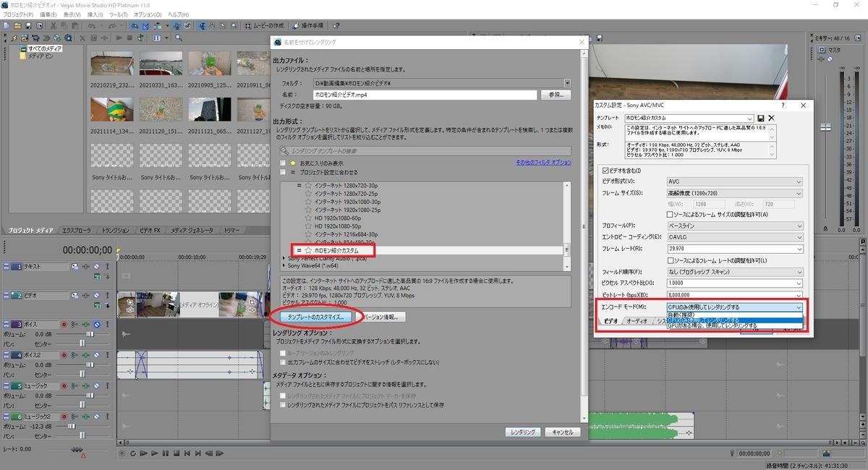Check ソースによるフレーム レートの調整を許可
The image size is (868, 470).
pyautogui.click(x=670, y=260)
